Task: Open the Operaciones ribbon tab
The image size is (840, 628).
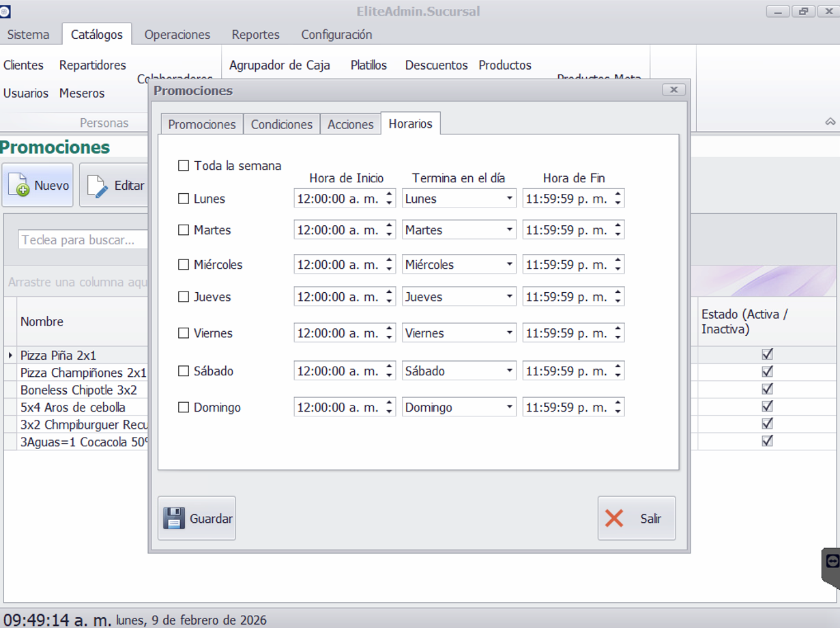Action: tap(177, 35)
